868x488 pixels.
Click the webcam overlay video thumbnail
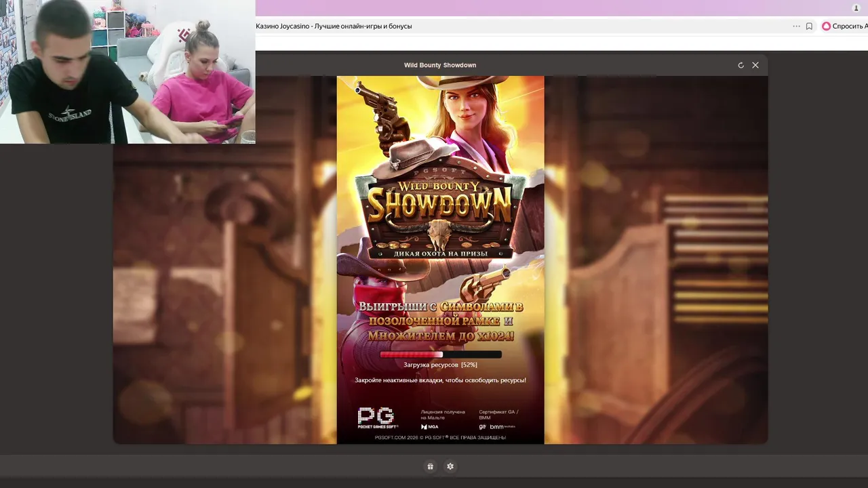[127, 72]
